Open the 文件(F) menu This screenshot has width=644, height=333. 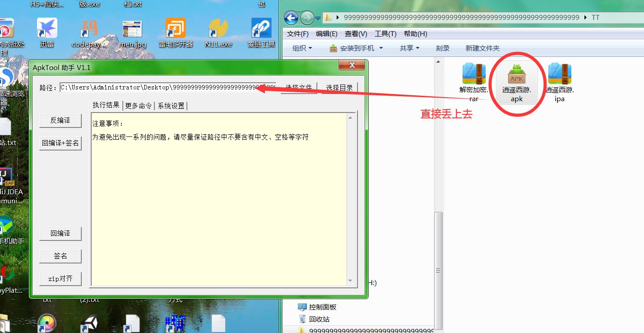[298, 34]
